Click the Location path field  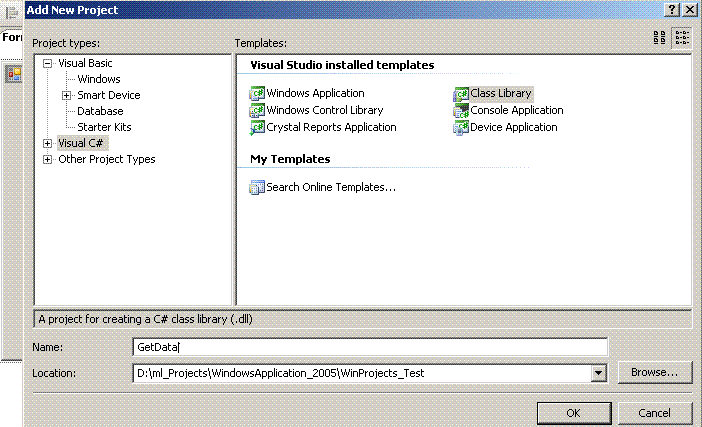(x=362, y=373)
